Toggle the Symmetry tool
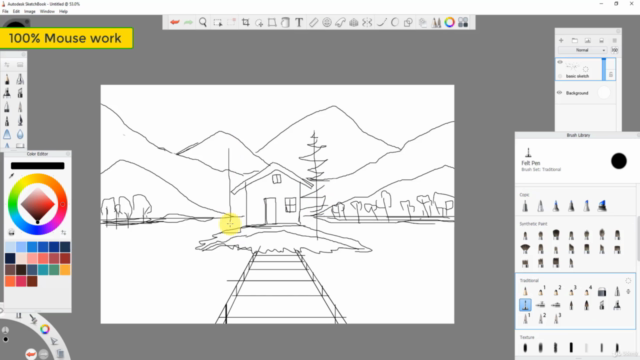The width and height of the screenshot is (640, 360). click(367, 22)
